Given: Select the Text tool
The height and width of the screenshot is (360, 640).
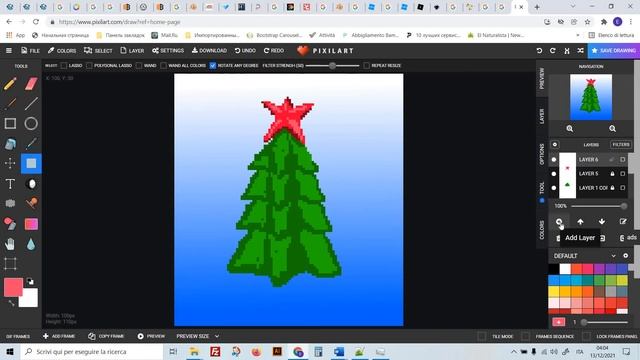Looking at the screenshot, I should [10, 184].
